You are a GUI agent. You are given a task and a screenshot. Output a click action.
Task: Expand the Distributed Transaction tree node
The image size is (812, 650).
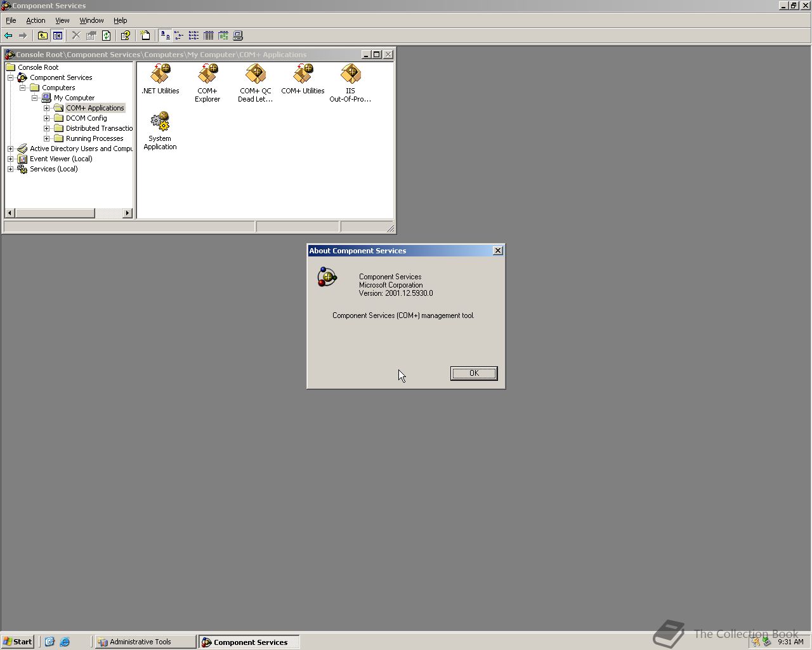46,128
